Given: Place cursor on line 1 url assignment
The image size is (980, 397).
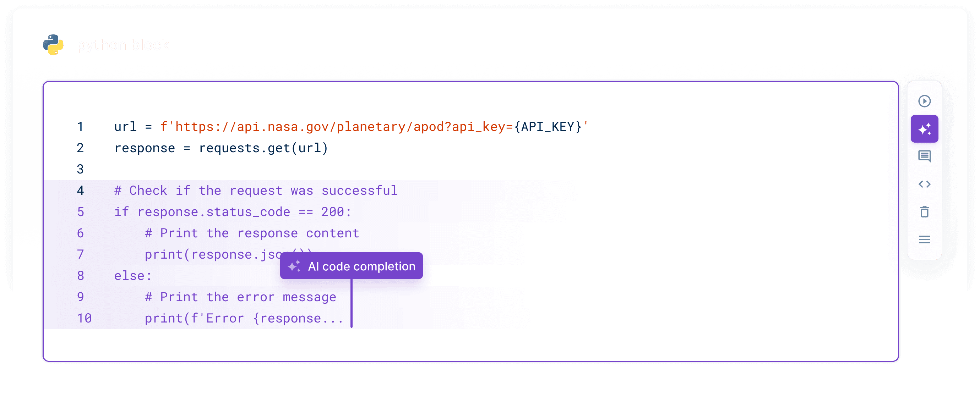Looking at the screenshot, I should [x=351, y=127].
